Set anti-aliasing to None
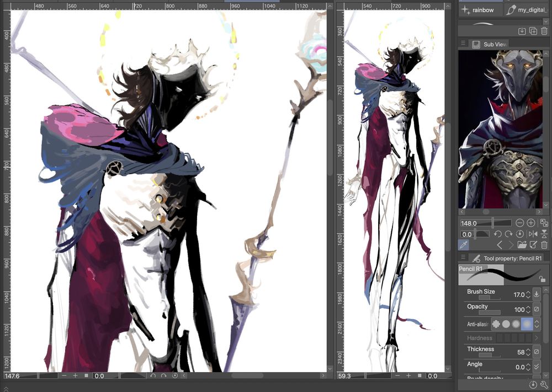The width and height of the screenshot is (552, 392). 496,324
